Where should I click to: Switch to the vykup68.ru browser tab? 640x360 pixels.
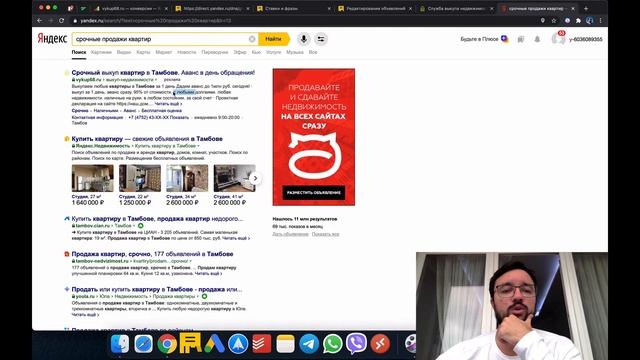(131, 8)
